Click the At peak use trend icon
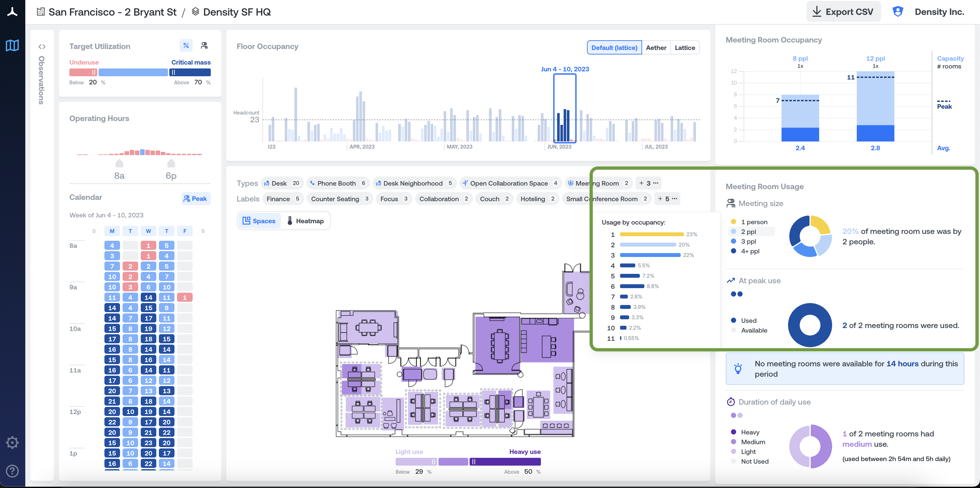This screenshot has width=980, height=488. (x=730, y=281)
